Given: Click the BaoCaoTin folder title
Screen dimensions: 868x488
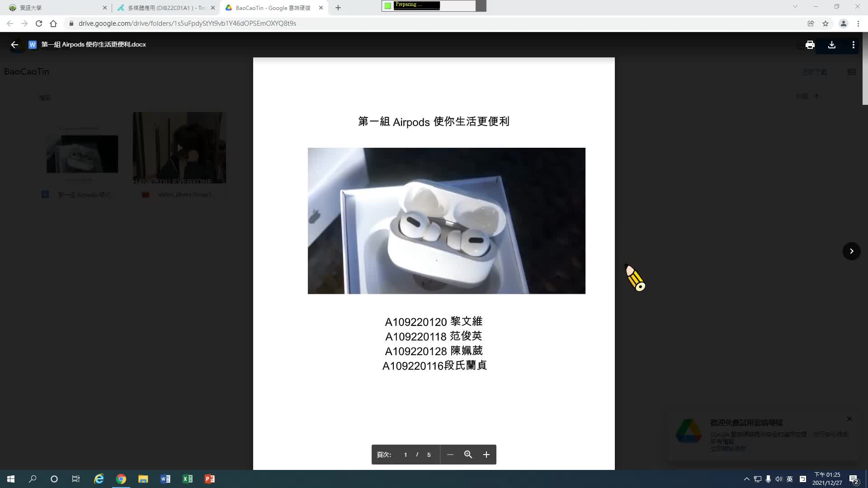Looking at the screenshot, I should (x=27, y=71).
